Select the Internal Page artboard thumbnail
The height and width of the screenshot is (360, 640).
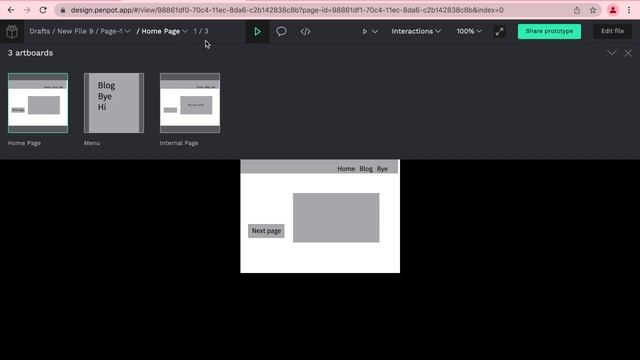point(190,103)
